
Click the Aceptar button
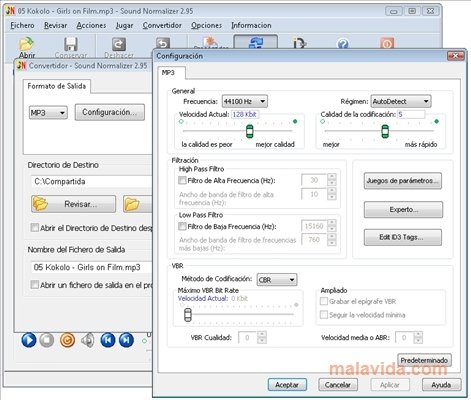(x=287, y=385)
